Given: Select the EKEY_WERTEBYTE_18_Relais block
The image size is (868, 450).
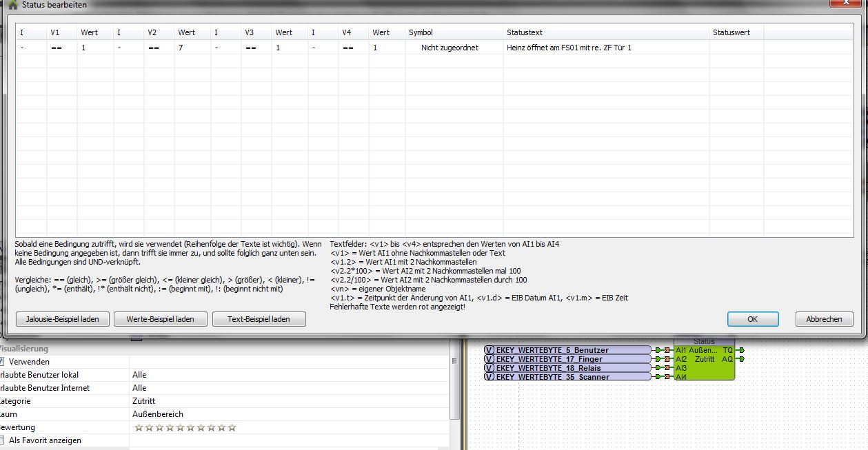Looking at the screenshot, I should coord(567,368).
